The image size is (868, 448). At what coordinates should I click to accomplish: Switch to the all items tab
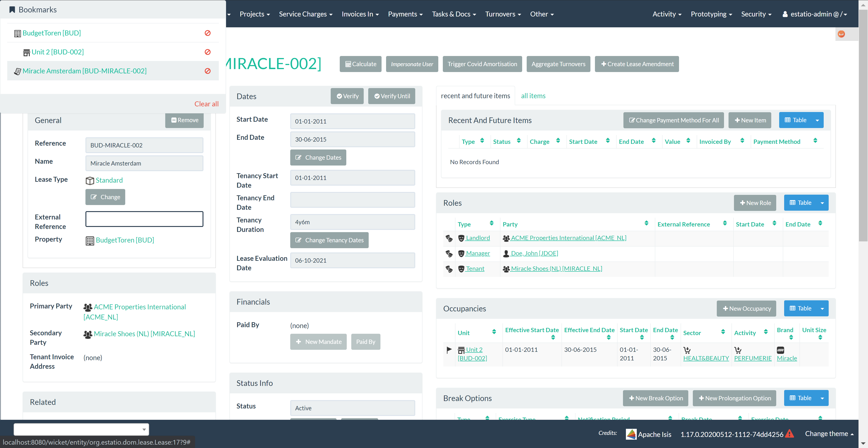[533, 96]
